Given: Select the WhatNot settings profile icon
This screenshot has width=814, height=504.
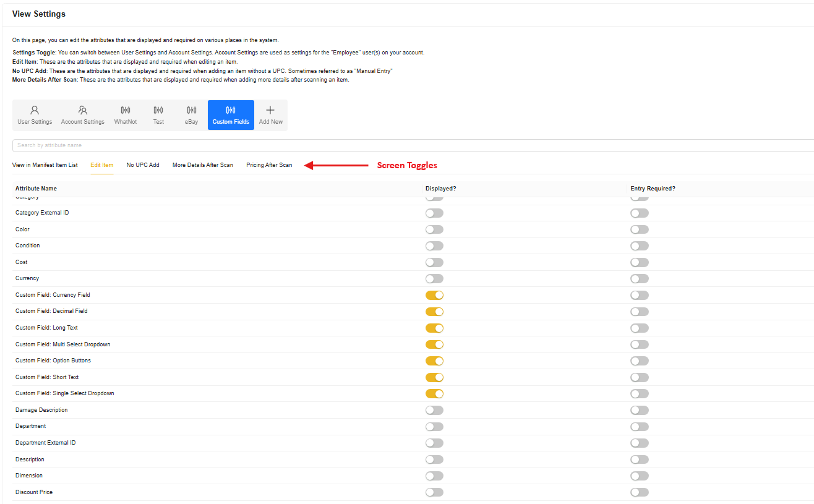Looking at the screenshot, I should click(126, 115).
